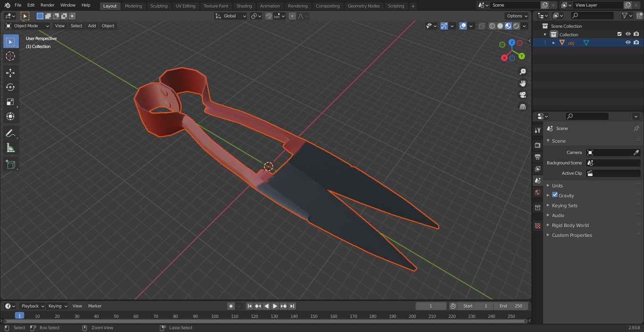
Task: Pin the Scene properties panel
Action: tap(636, 129)
